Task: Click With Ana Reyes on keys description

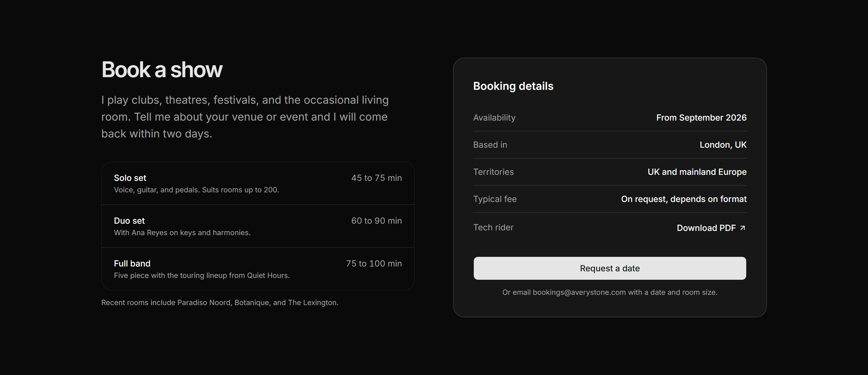Action: click(182, 233)
